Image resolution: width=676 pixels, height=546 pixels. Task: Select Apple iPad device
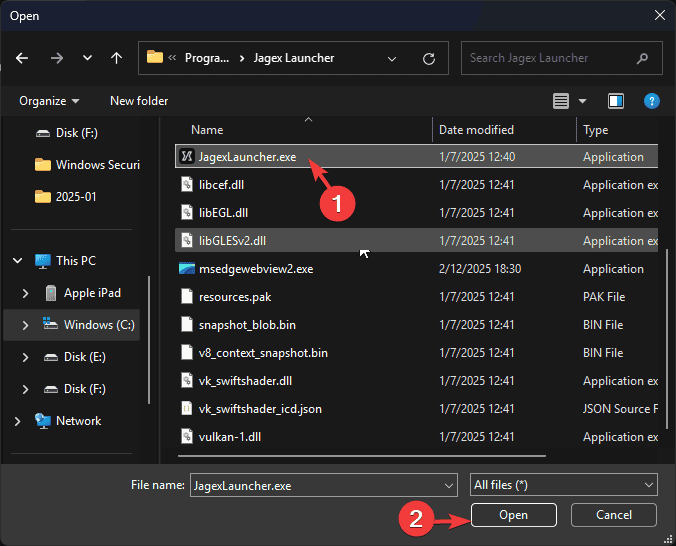[92, 293]
